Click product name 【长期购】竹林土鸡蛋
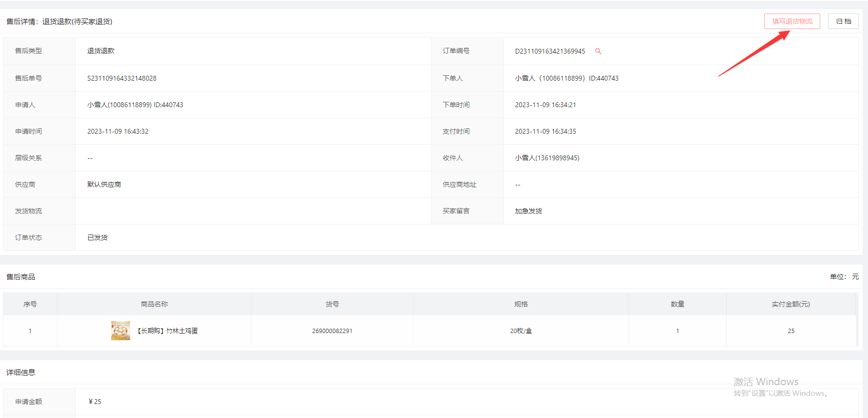This screenshot has width=868, height=418. pos(167,331)
